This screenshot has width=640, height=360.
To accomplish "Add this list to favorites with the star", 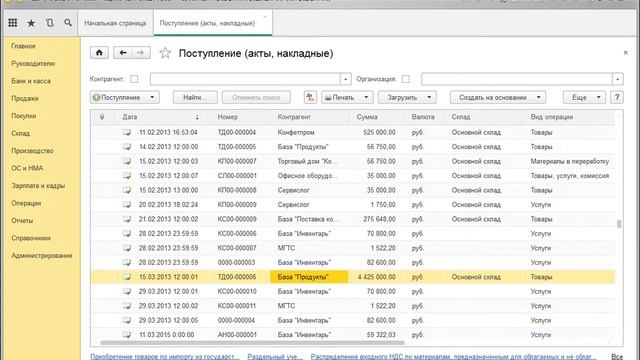I will (165, 53).
